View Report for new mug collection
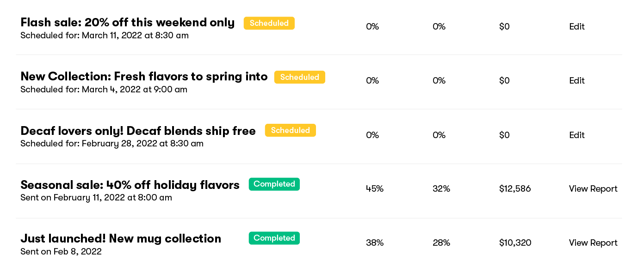 pos(593,243)
